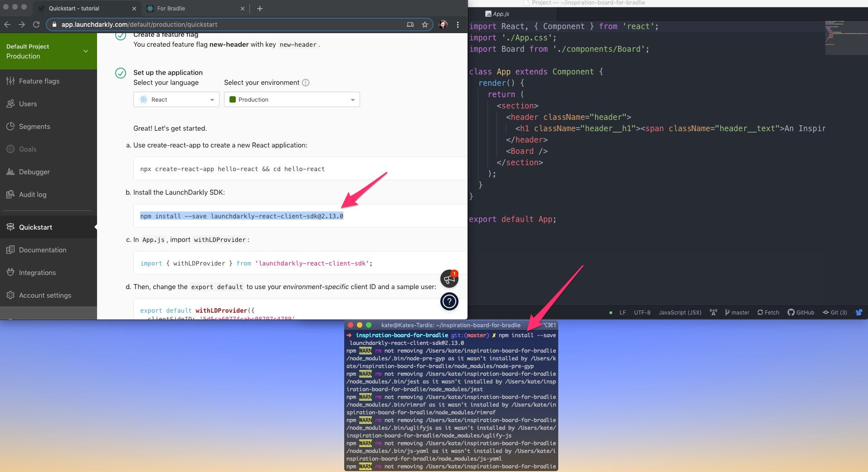Open the help question mark bubble
This screenshot has width=868, height=472.
coord(449,301)
